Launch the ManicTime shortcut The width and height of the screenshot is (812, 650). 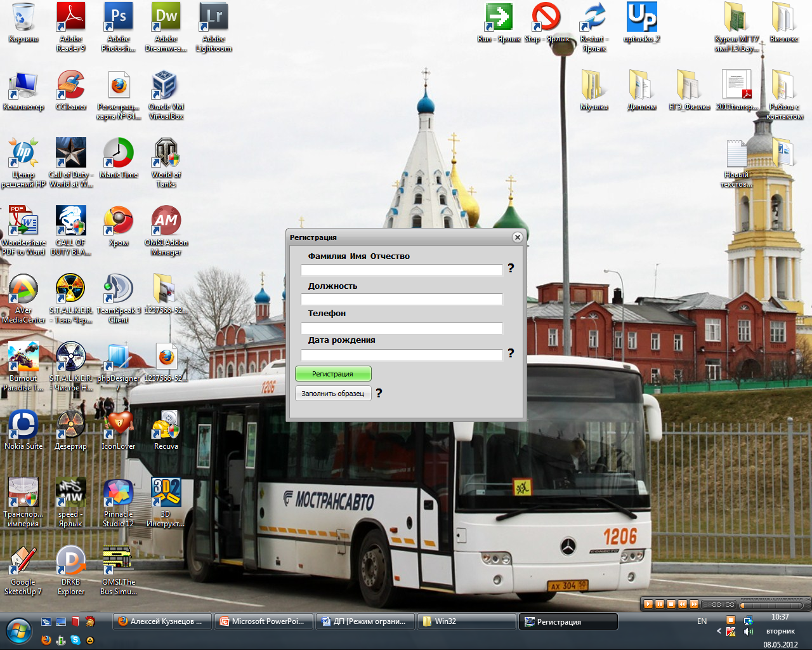(119, 158)
